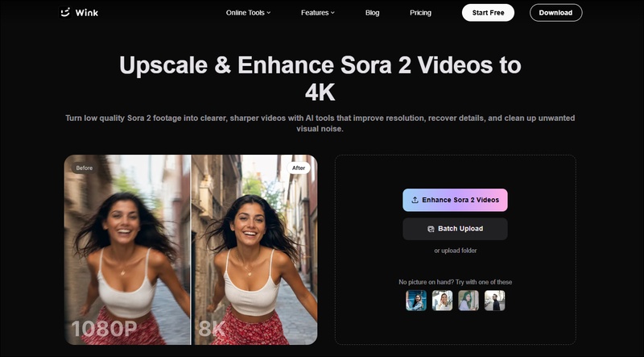
Task: Click the before/after comparison divider handle
Action: pos(191,250)
